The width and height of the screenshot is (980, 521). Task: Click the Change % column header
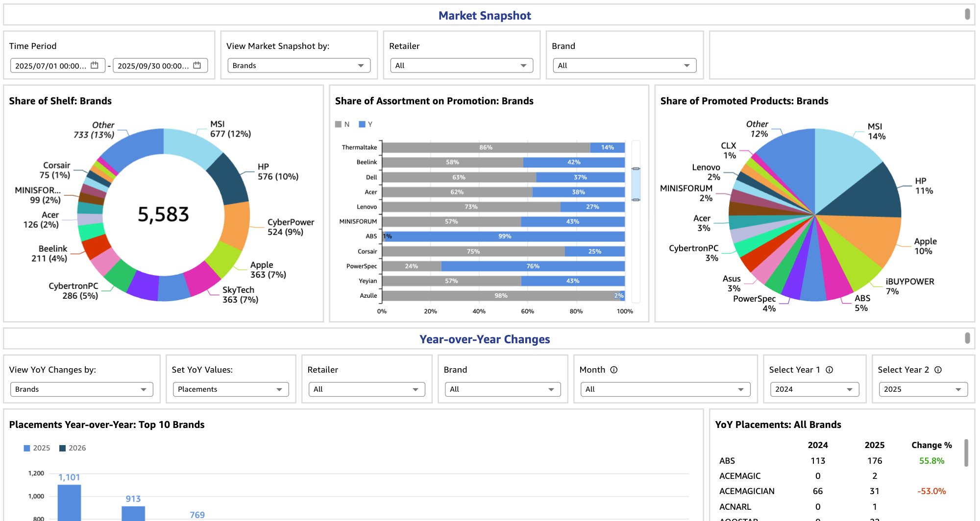[x=931, y=445]
